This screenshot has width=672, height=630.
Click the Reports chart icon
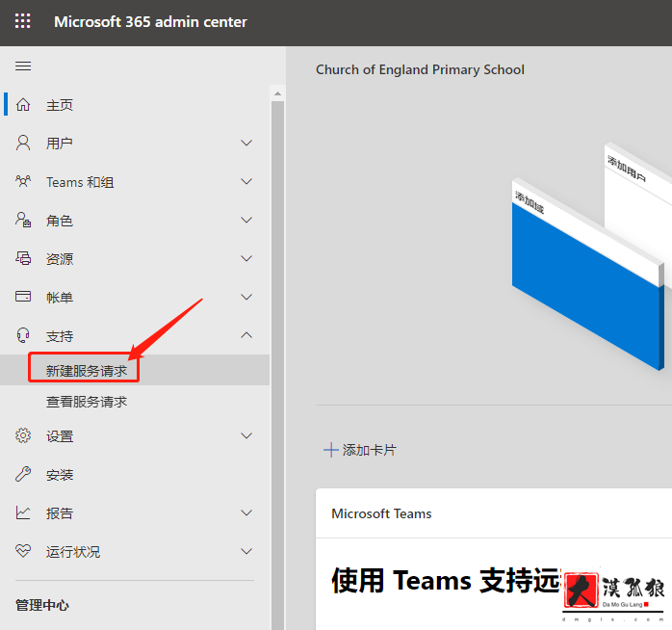coord(24,512)
